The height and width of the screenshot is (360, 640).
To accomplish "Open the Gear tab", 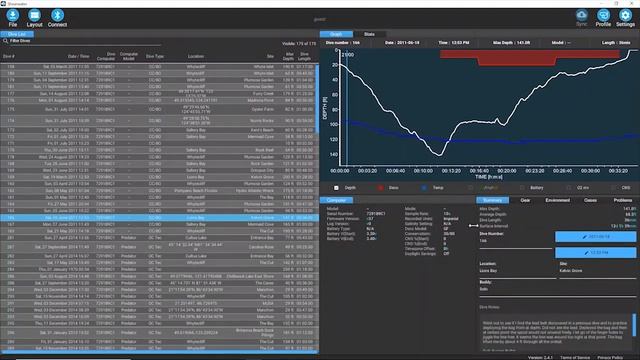I will pos(525,200).
